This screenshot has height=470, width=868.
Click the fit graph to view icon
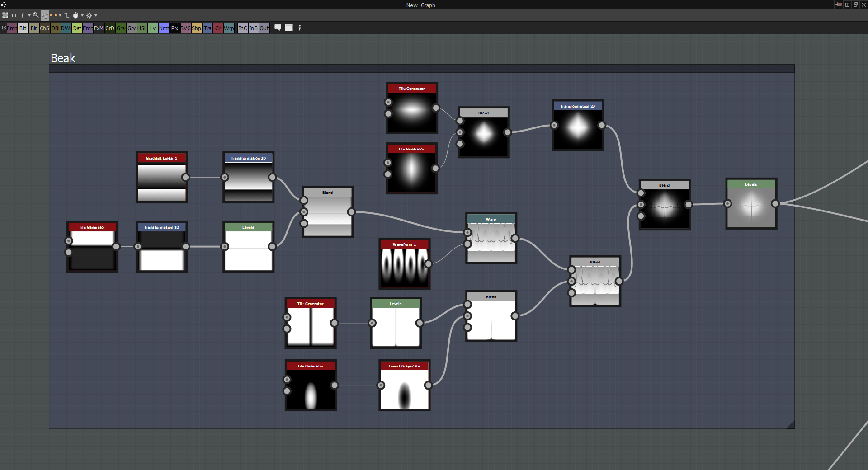pos(5,15)
